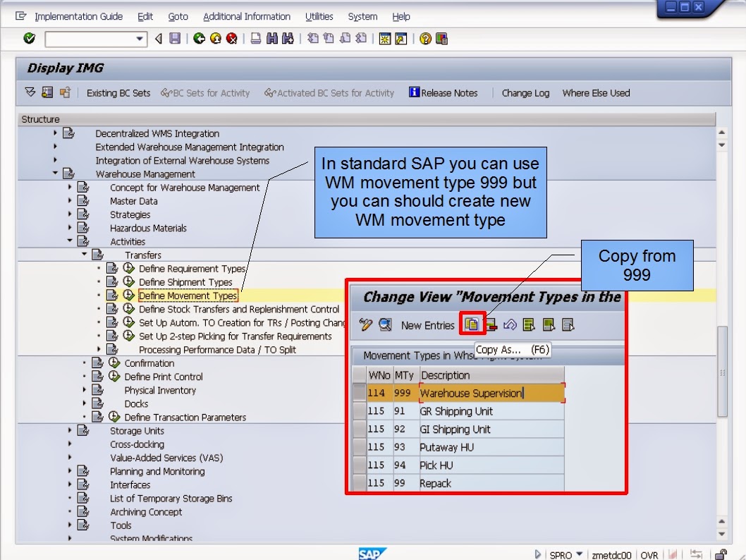Click the Undo change icon in Change View
746x560 pixels.
[x=510, y=323]
